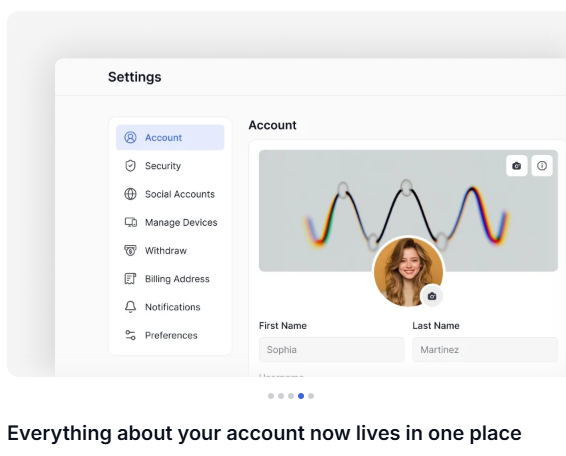Open the Security settings section
This screenshot has width=566, height=456.
click(x=170, y=166)
